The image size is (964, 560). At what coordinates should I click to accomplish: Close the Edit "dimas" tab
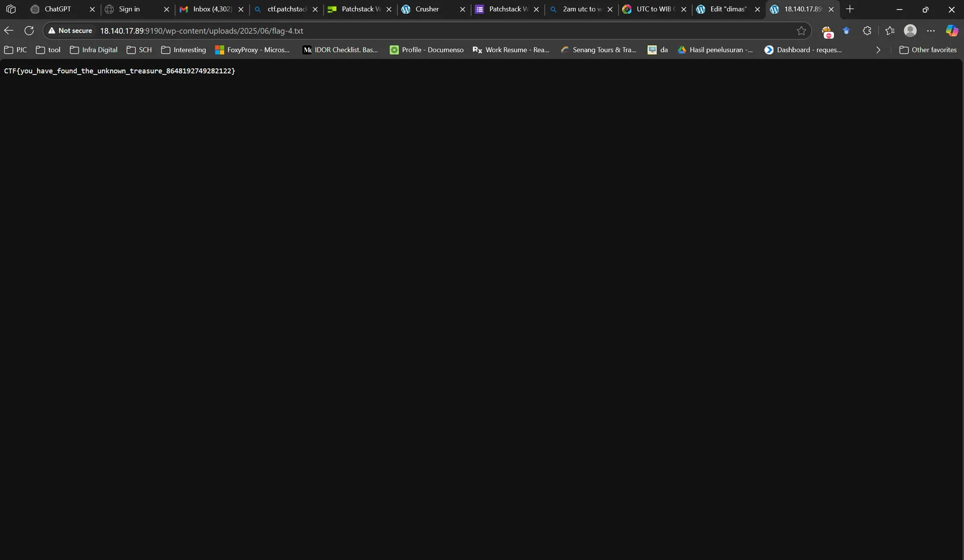coord(758,10)
